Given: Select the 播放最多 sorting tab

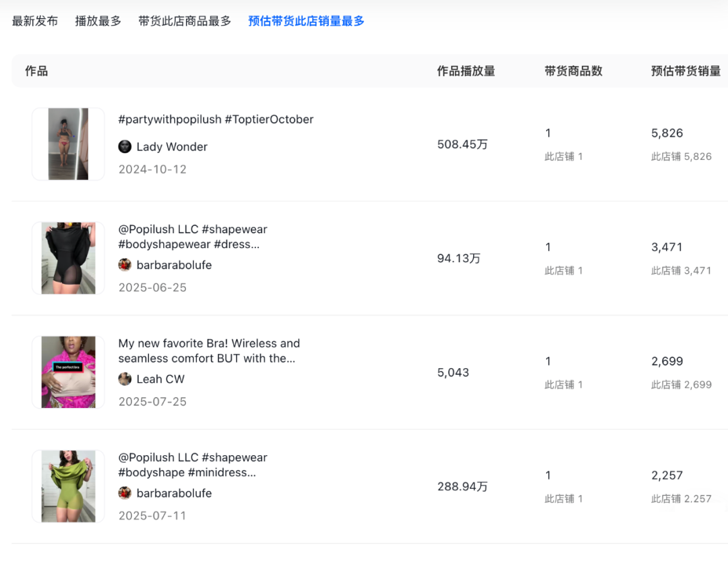Looking at the screenshot, I should tap(98, 21).
